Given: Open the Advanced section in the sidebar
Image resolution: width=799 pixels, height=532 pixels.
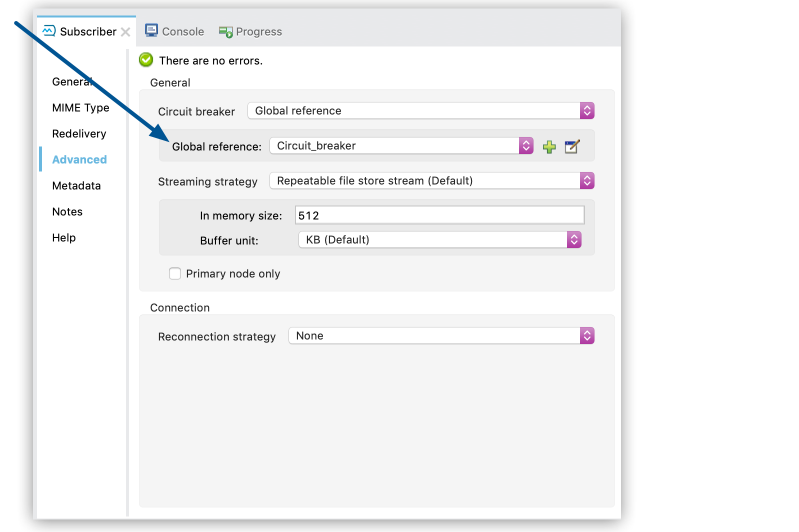Looking at the screenshot, I should click(x=79, y=159).
